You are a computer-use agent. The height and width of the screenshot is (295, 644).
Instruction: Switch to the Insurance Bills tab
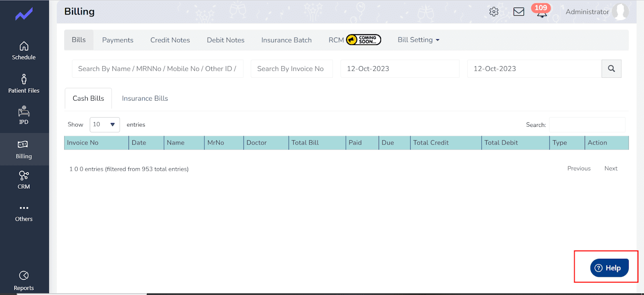tap(145, 98)
